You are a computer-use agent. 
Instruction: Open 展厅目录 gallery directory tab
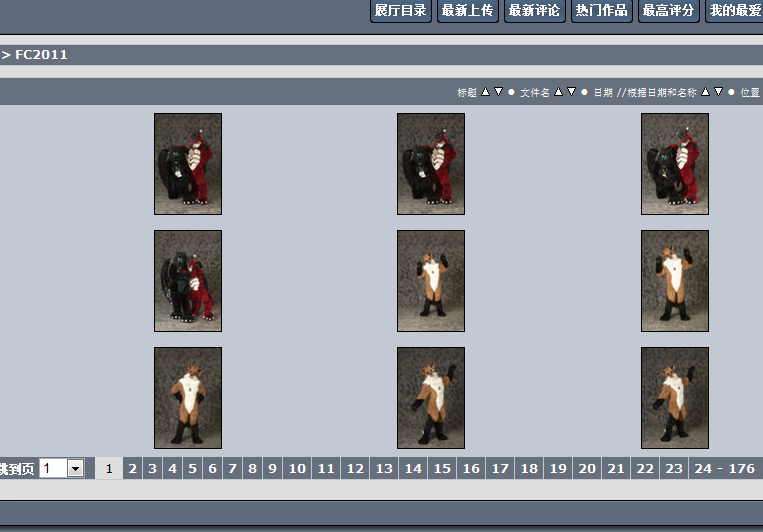[401, 11]
